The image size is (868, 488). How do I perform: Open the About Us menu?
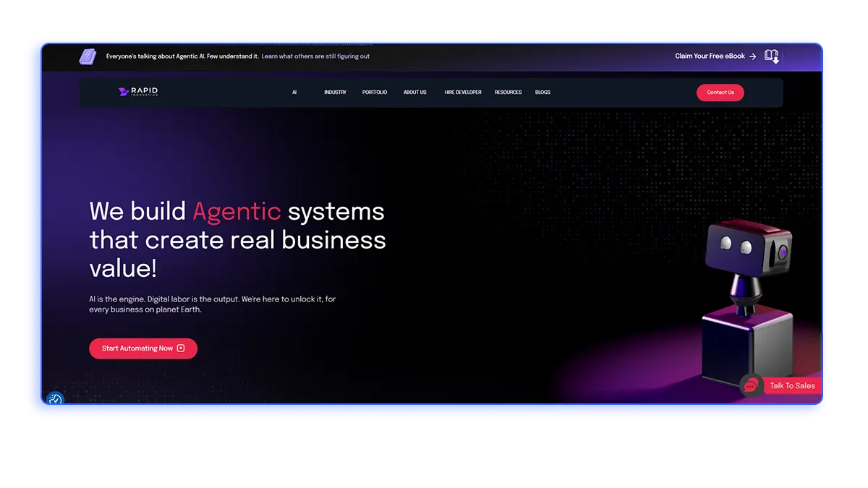coord(414,93)
